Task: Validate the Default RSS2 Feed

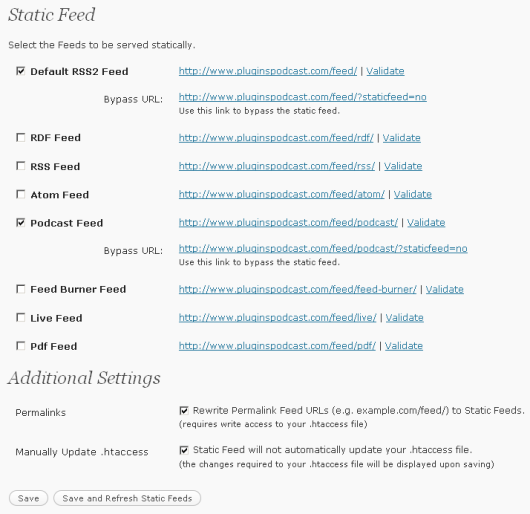Action: [385, 71]
